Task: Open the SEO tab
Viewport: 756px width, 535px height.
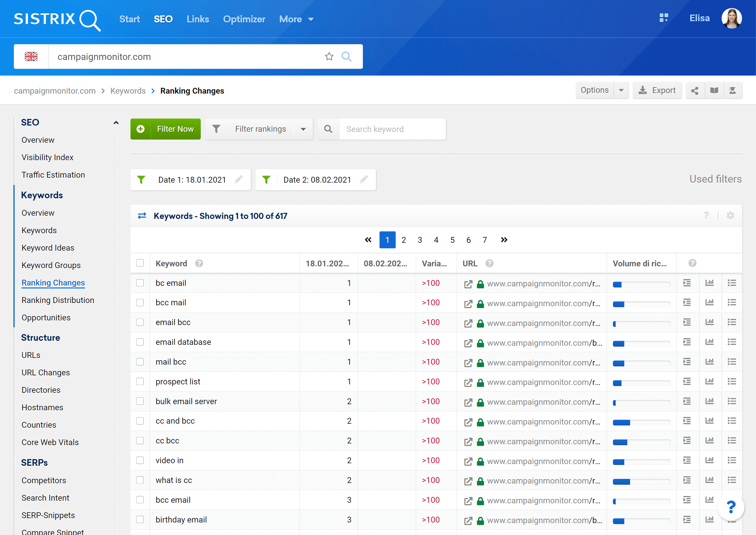Action: pos(163,19)
